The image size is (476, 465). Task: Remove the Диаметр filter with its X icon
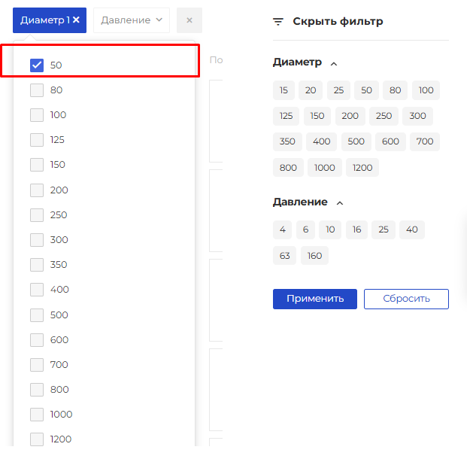pos(76,20)
